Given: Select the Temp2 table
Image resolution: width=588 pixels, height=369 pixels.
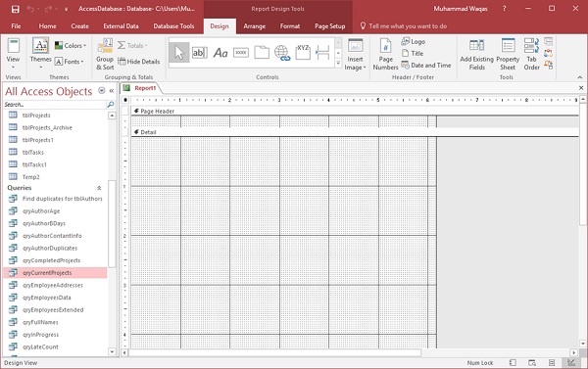Looking at the screenshot, I should point(30,177).
